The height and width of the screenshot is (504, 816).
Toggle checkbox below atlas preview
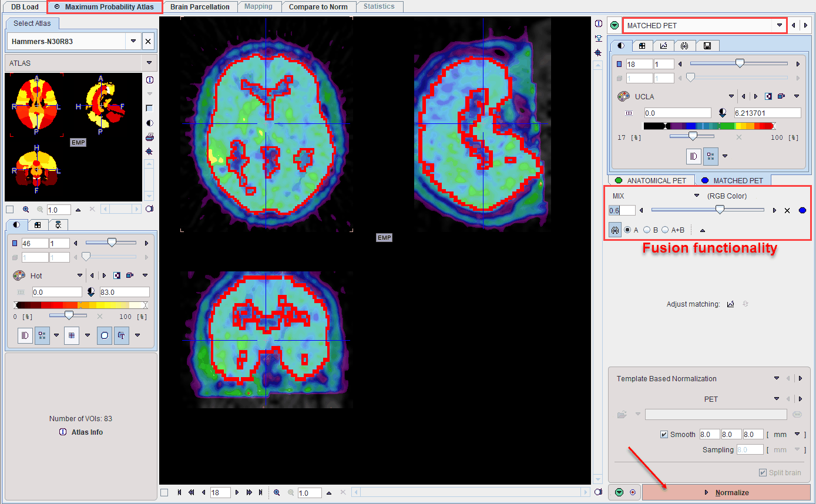(x=9, y=210)
